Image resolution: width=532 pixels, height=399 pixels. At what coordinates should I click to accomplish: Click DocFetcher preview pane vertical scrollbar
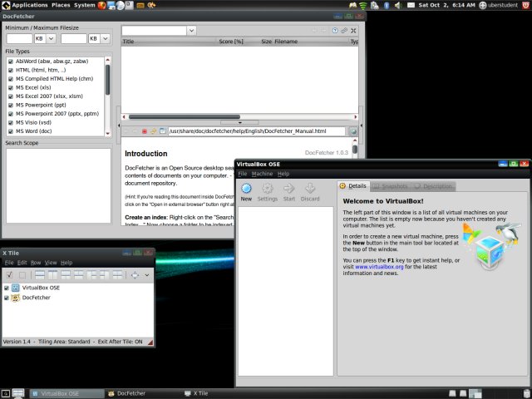pyautogui.click(x=355, y=148)
